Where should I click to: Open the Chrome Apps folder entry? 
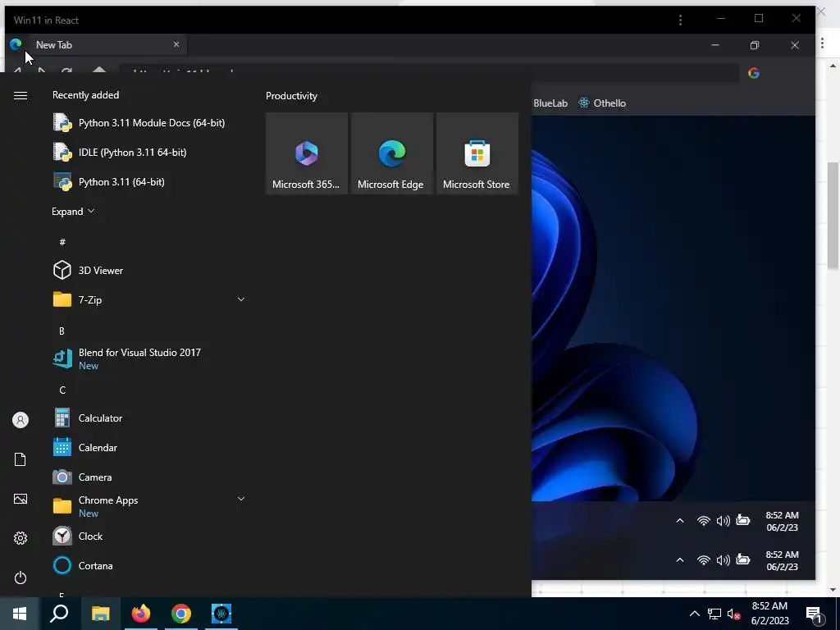tap(148, 506)
